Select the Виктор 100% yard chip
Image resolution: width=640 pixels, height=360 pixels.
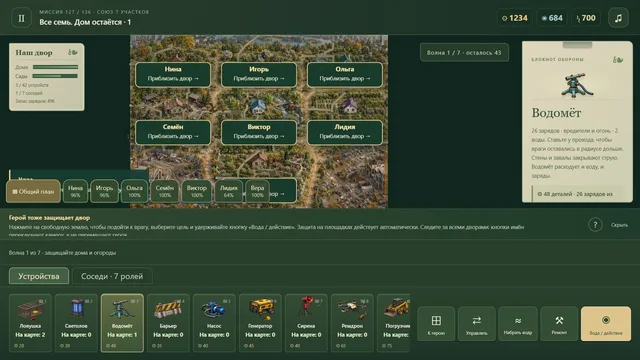(197, 191)
